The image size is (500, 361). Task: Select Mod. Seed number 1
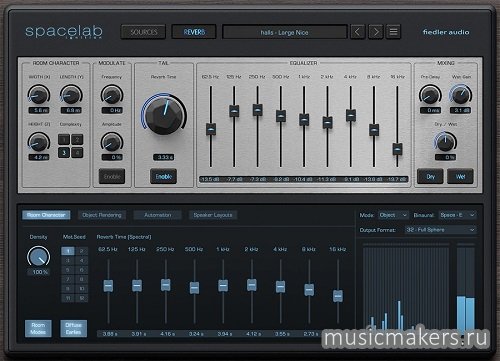68,251
